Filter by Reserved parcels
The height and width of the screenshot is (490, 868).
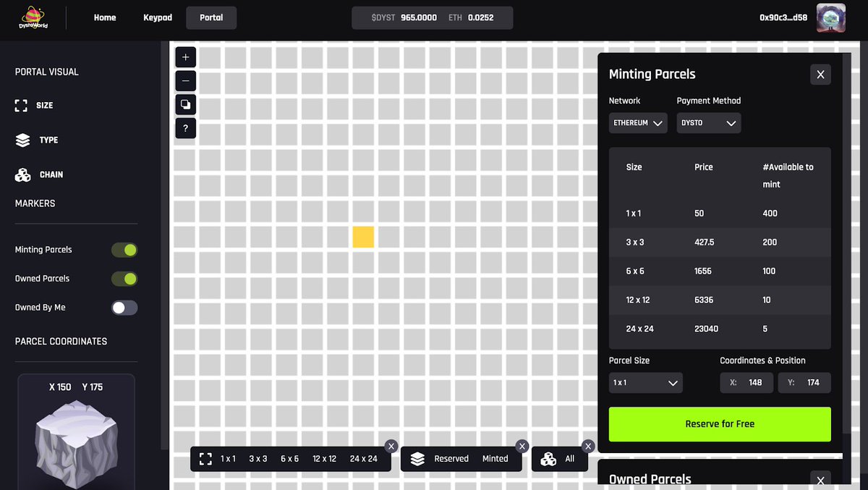451,459
